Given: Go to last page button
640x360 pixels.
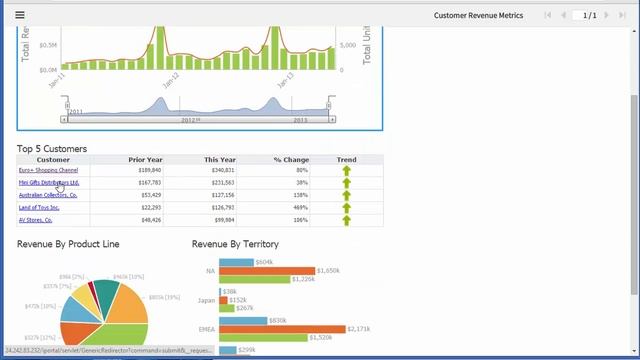Looking at the screenshot, I should pyautogui.click(x=622, y=15).
